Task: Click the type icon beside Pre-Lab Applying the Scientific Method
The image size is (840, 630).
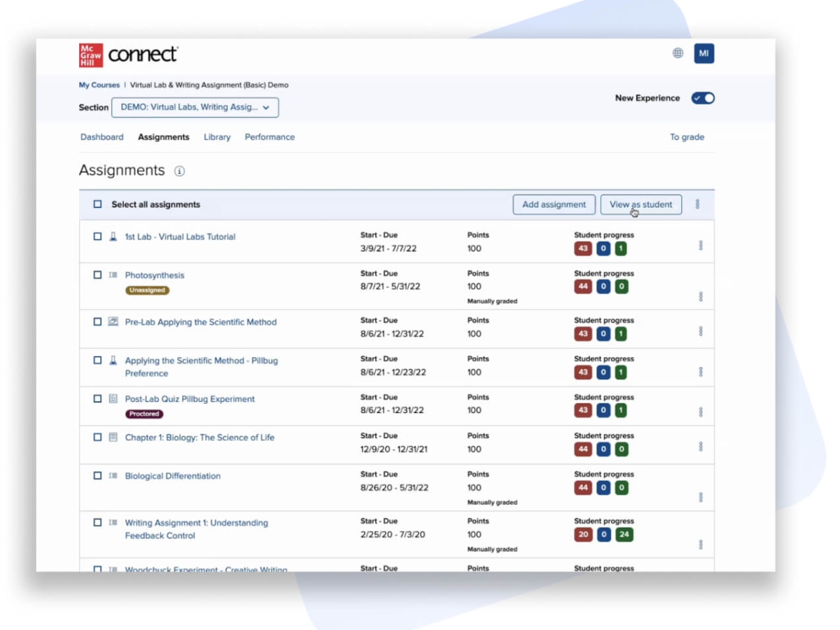Action: click(113, 322)
